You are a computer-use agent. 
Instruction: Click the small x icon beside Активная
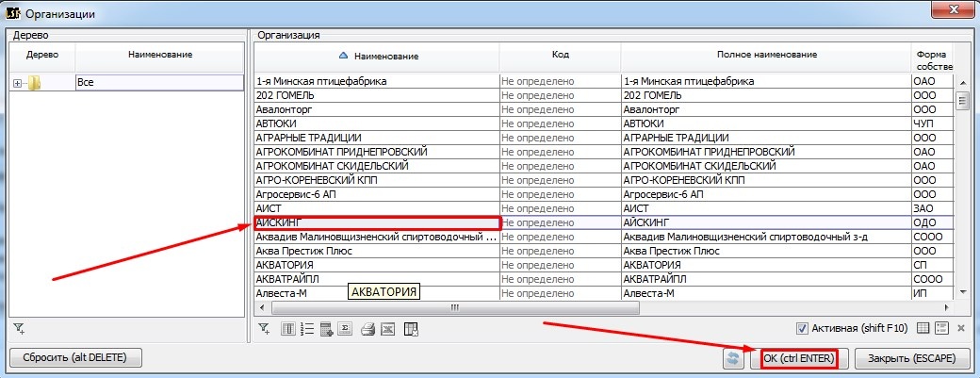tap(961, 328)
